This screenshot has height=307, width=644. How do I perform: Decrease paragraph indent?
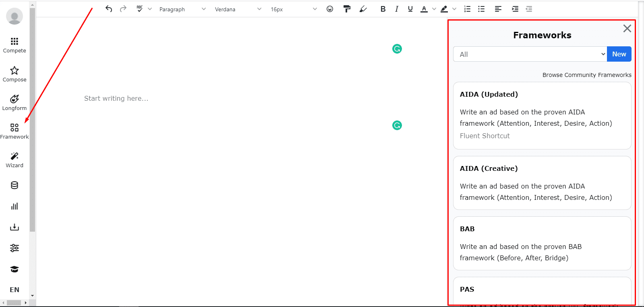click(x=529, y=9)
